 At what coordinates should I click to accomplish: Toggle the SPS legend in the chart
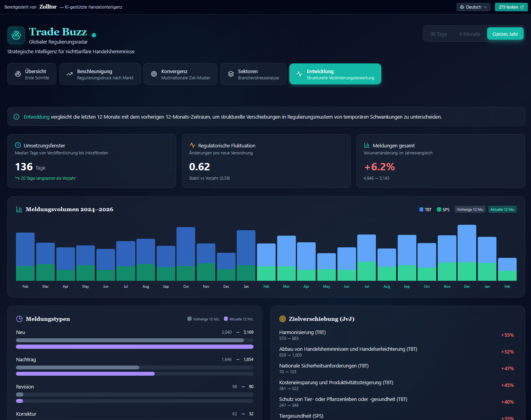tap(442, 209)
